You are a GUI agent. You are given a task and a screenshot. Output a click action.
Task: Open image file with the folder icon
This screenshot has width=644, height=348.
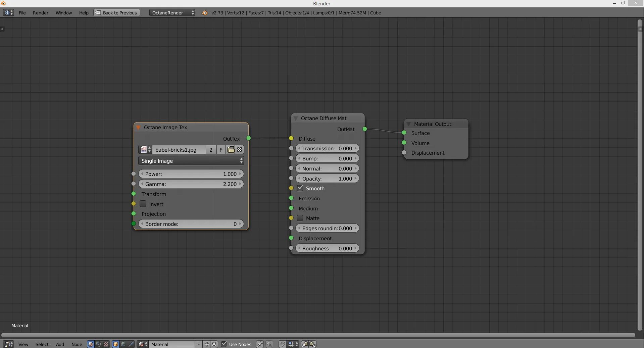pos(231,150)
